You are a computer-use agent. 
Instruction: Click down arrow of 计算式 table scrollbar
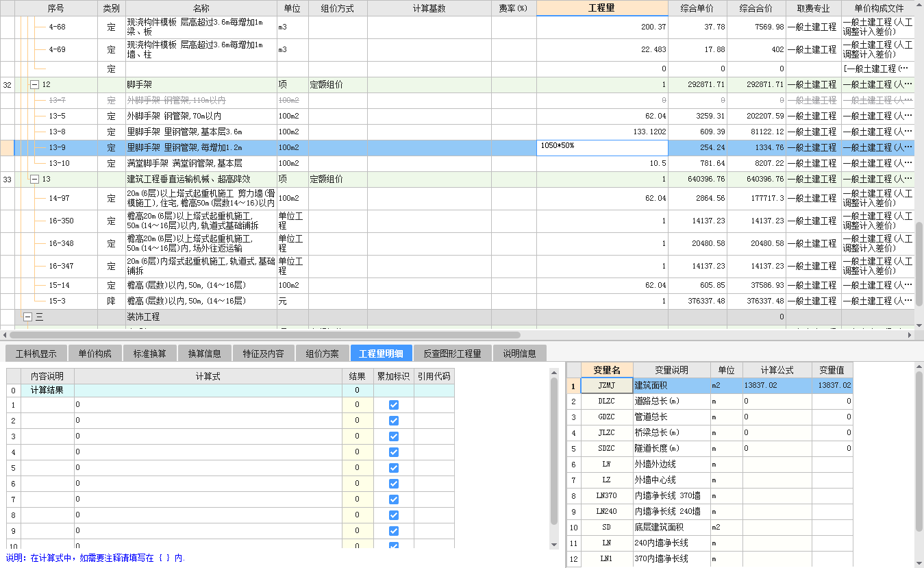pyautogui.click(x=555, y=544)
